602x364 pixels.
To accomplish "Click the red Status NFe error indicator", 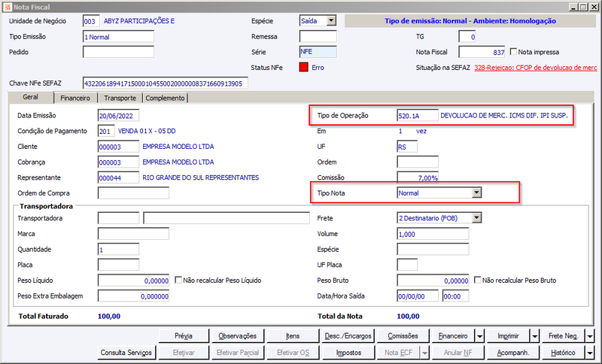I will point(303,67).
